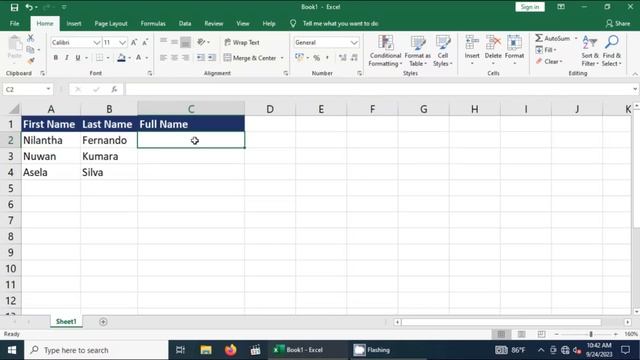Image resolution: width=640 pixels, height=360 pixels.
Task: Increase the indent
Action: click(x=211, y=58)
